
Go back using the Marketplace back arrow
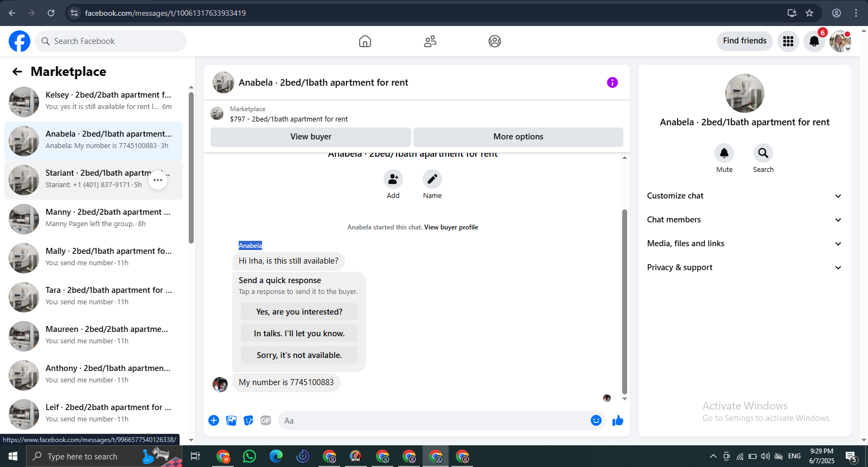pos(17,72)
